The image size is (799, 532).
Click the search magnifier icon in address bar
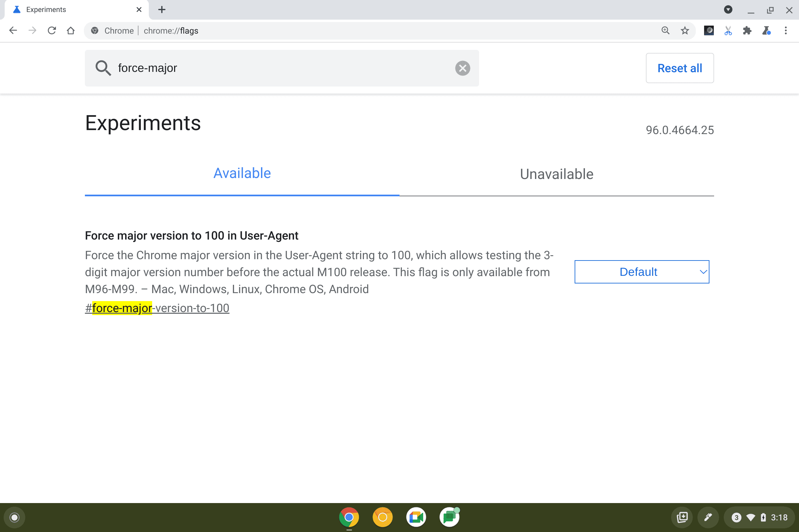(665, 31)
